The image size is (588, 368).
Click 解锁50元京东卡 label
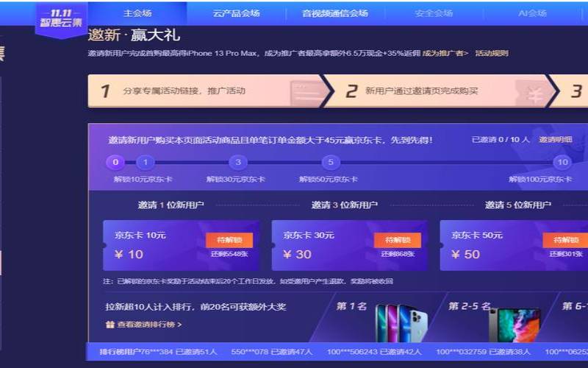[329, 180]
